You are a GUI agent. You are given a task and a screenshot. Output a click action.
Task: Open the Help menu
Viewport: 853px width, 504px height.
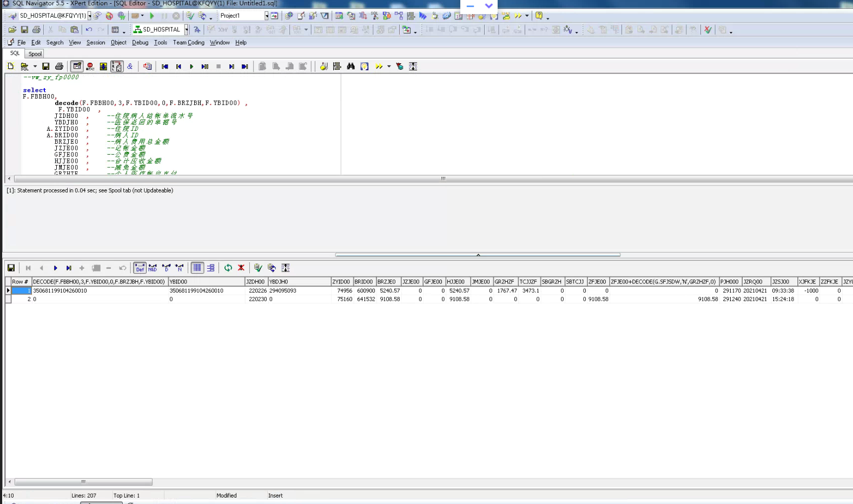[x=241, y=43]
